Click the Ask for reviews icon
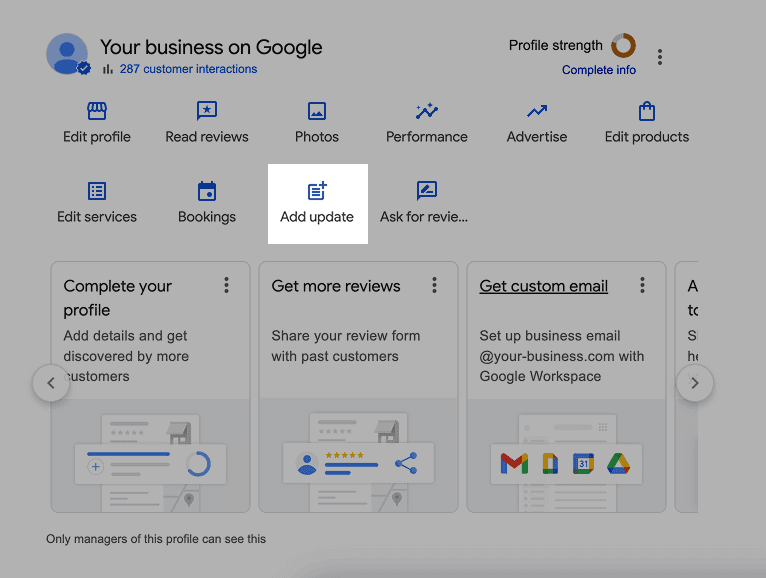Viewport: 766px width, 578px height. coord(427,191)
